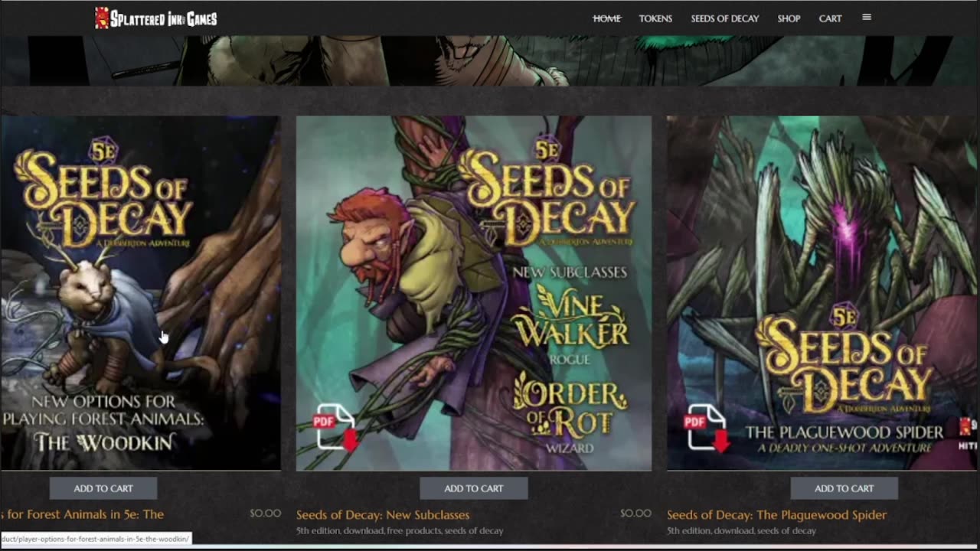Click the $0.00 price of New Subclasses
980x551 pixels.
635,514
